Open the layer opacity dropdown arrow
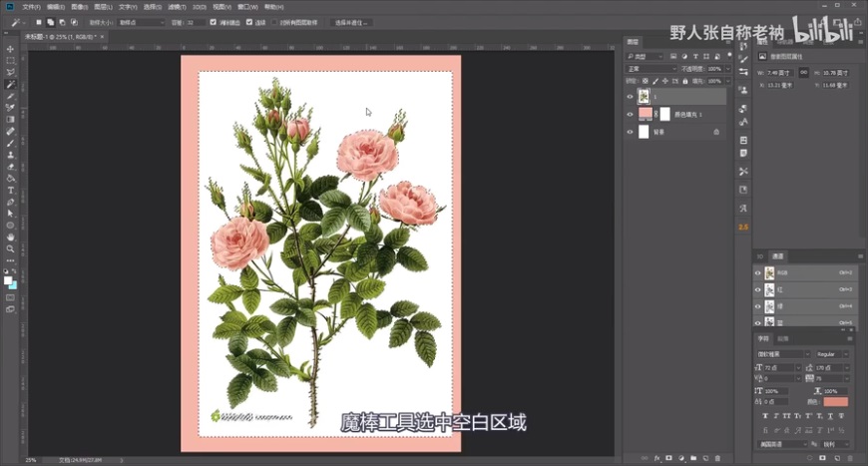The width and height of the screenshot is (868, 466). click(728, 69)
